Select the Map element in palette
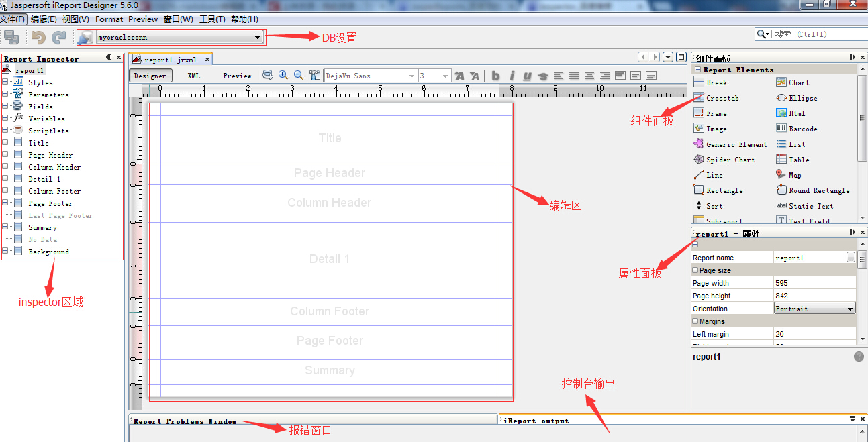868x442 pixels. point(789,175)
